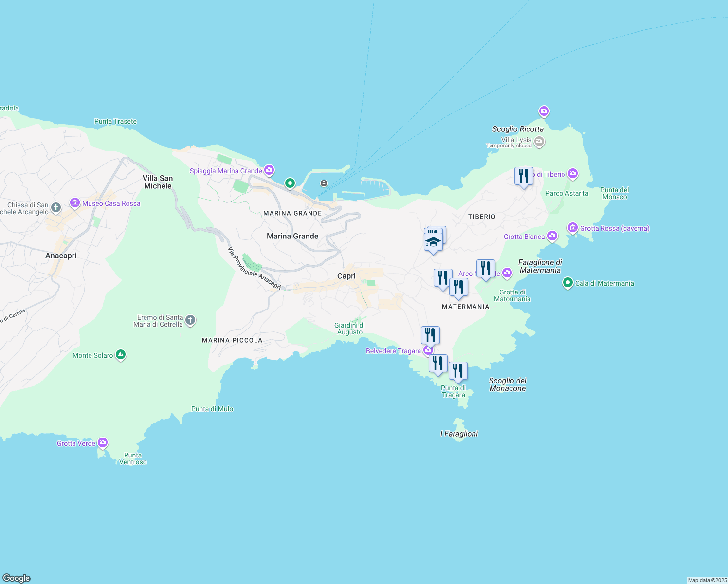728x584 pixels.
Task: Click the camera pin near Scoglio Ricotta
Action: tap(544, 112)
